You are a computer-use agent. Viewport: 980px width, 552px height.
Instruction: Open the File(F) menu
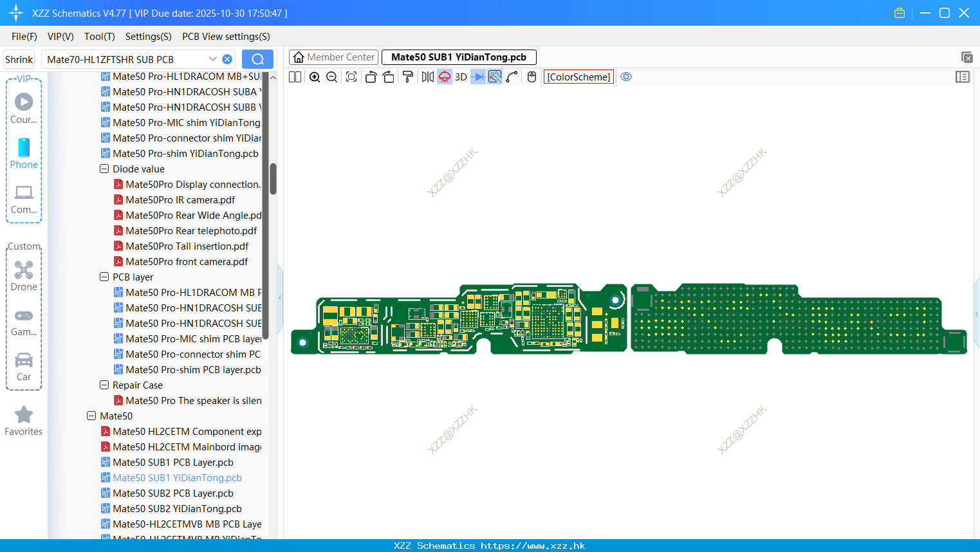pos(24,37)
